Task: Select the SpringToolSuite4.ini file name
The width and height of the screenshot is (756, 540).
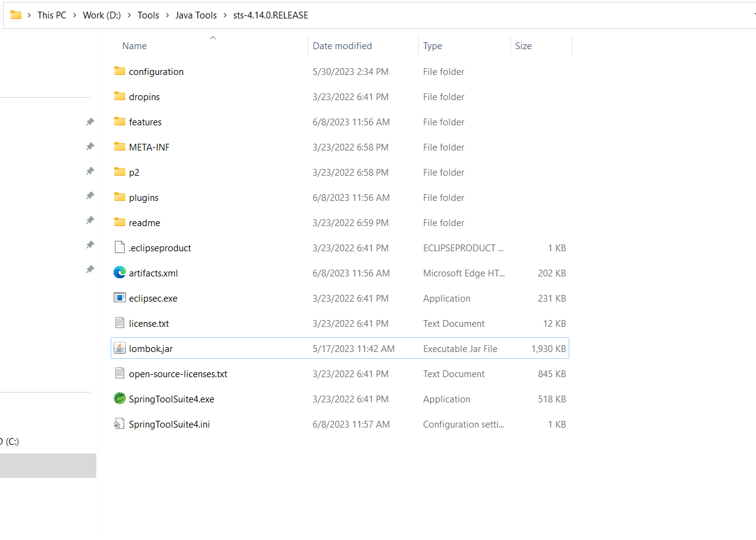Action: [170, 425]
